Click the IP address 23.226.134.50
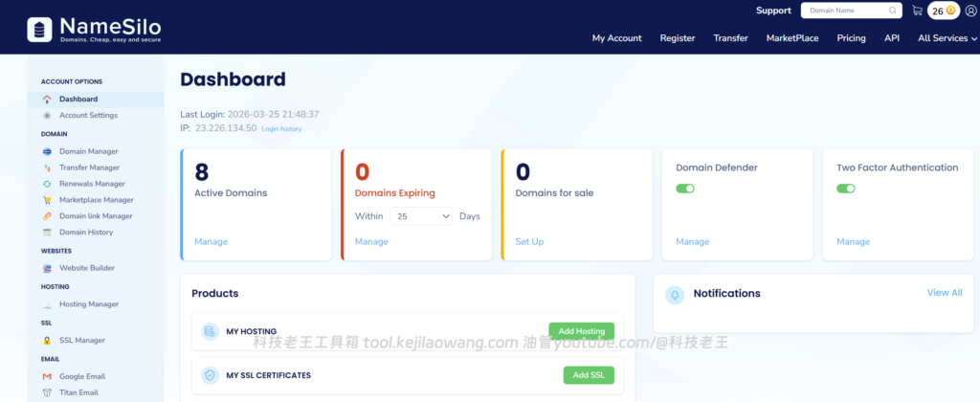This screenshot has height=402, width=980. (x=226, y=128)
